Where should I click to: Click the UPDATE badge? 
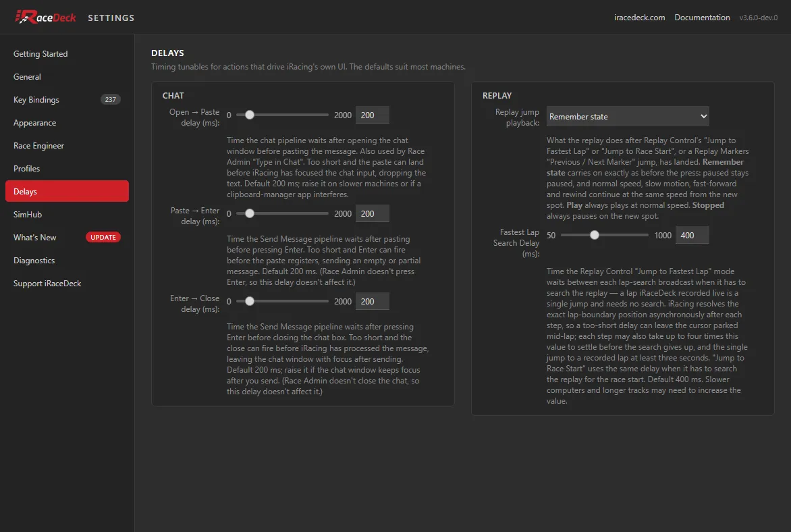point(103,237)
